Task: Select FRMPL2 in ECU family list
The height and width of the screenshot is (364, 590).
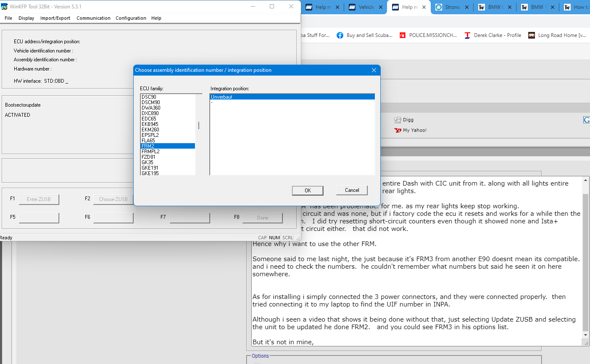Action: click(168, 152)
